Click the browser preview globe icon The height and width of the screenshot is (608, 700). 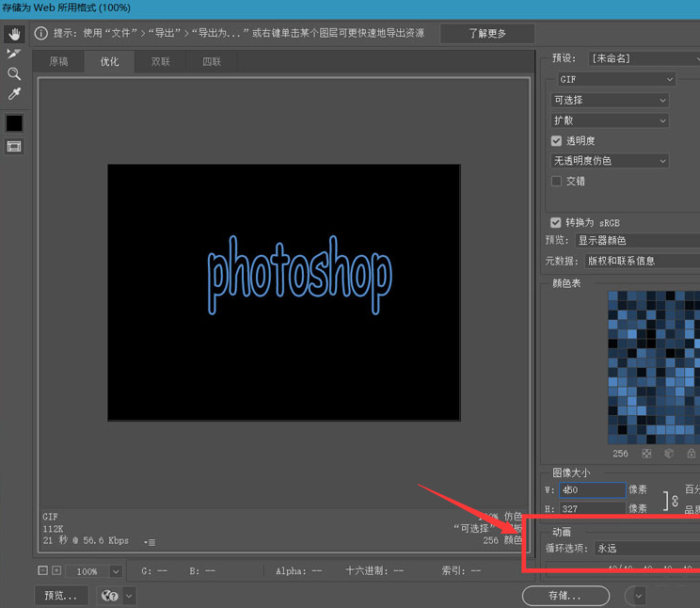coord(110,596)
